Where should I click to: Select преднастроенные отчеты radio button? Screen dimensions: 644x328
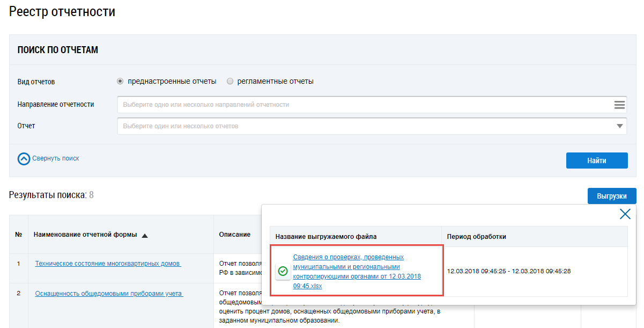click(x=120, y=82)
